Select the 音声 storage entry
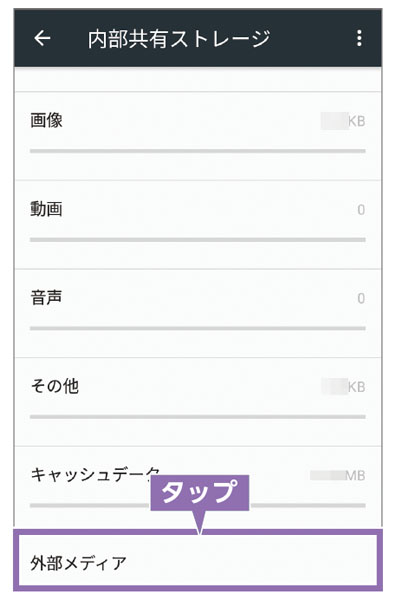The image size is (396, 600). (198, 313)
